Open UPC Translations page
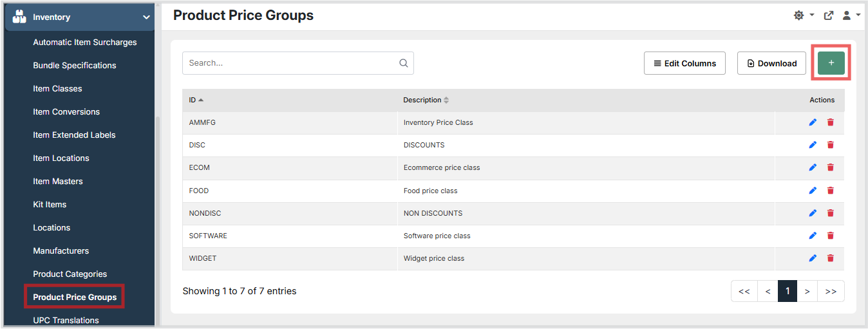The height and width of the screenshot is (329, 868). pyautogui.click(x=66, y=321)
